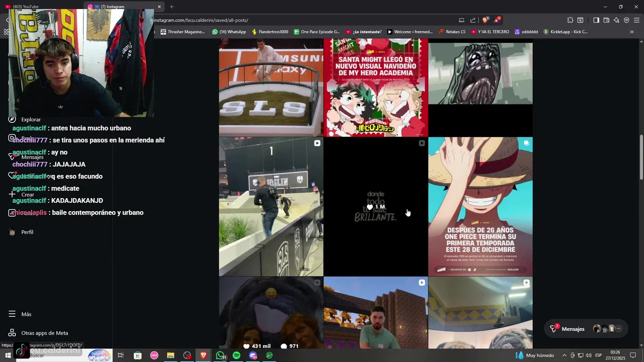This screenshot has height=362, width=644.
Task: Open the One Piece 26 años post
Action: pyautogui.click(x=480, y=207)
